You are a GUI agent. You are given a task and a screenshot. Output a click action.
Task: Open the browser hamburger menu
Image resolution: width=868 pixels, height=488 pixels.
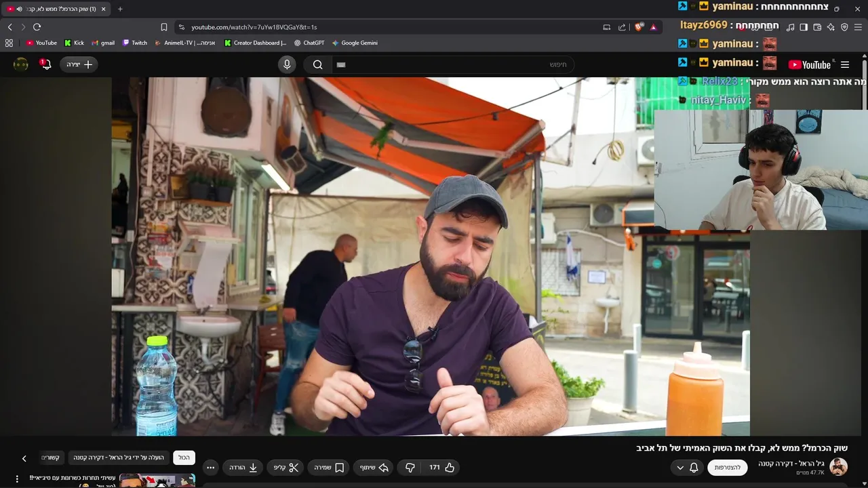coord(859,27)
